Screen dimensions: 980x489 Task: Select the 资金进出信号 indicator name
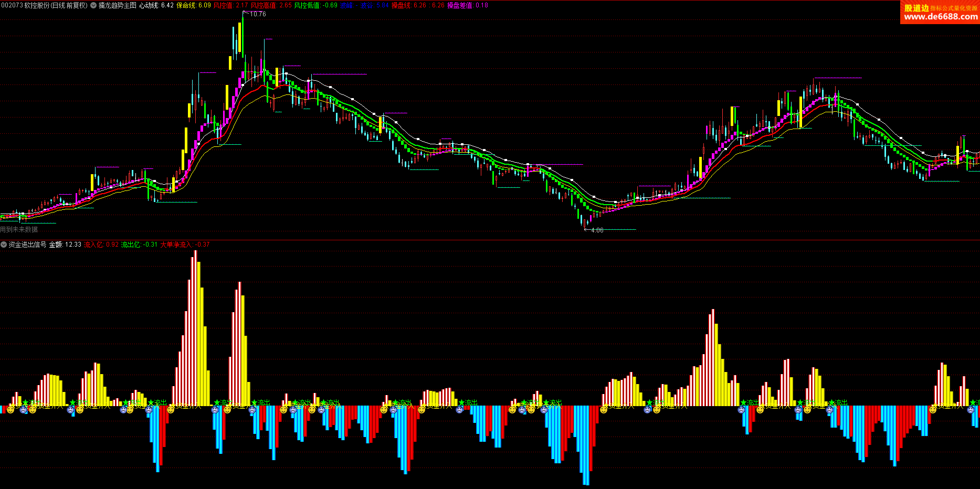[x=27, y=244]
